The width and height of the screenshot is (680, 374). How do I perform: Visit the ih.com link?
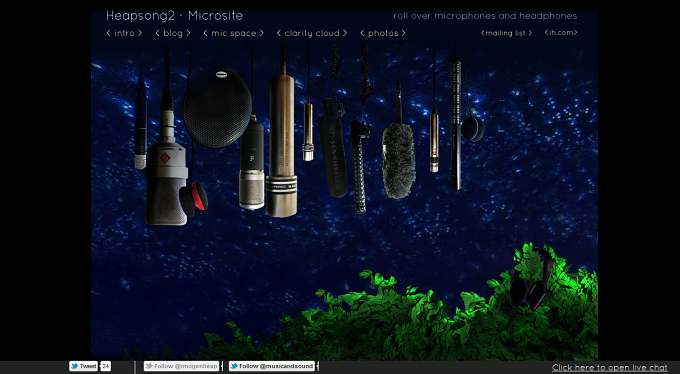pyautogui.click(x=561, y=33)
